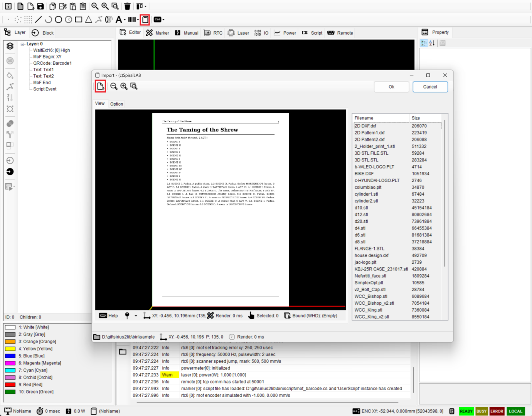Select the WaitExt16: [0] High tree item
This screenshot has width=532, height=416.
(52, 50)
